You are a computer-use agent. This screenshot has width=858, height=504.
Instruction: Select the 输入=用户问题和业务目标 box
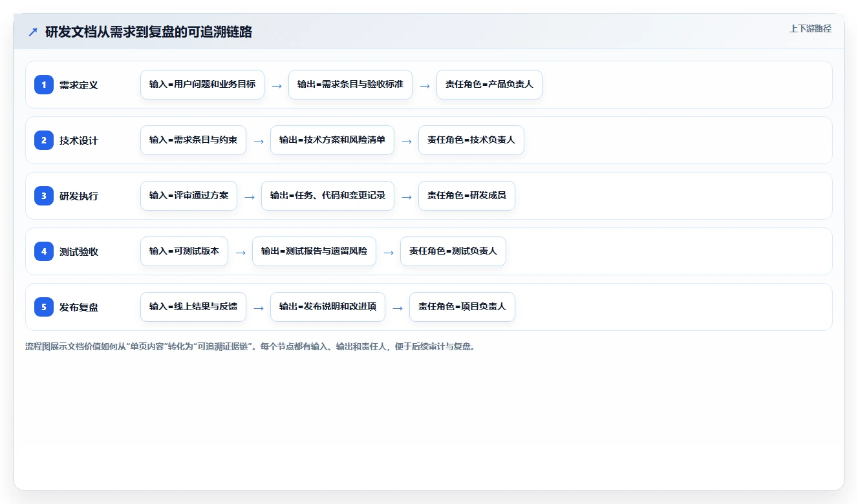(x=202, y=85)
